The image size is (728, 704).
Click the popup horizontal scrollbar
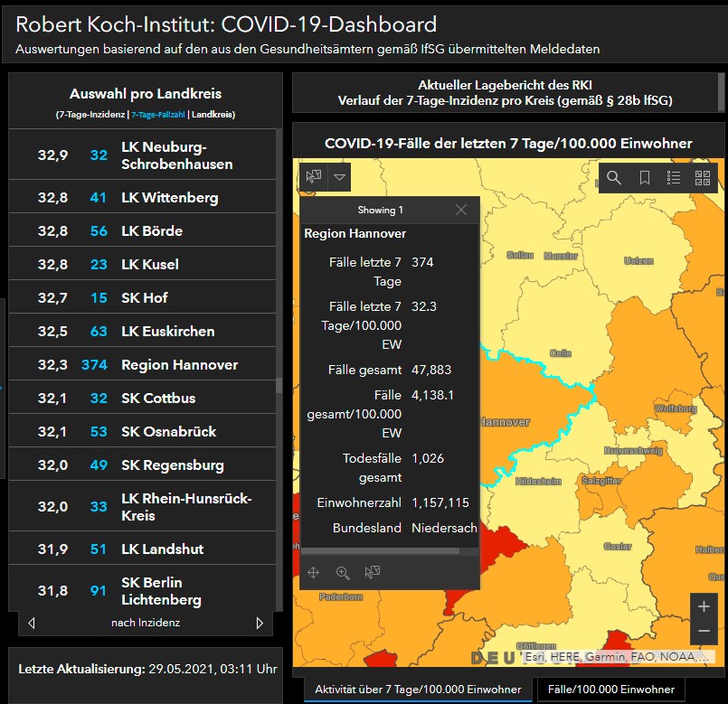380,551
